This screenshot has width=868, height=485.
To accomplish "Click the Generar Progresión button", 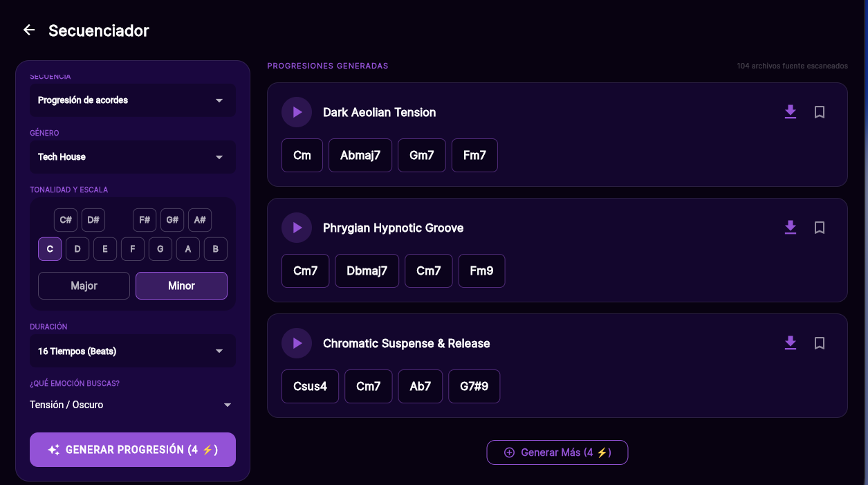I will [133, 450].
